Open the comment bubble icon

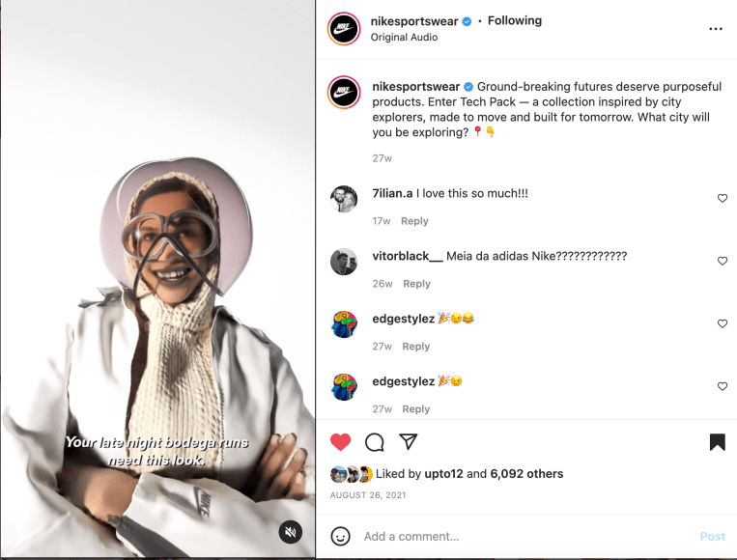pos(375,442)
